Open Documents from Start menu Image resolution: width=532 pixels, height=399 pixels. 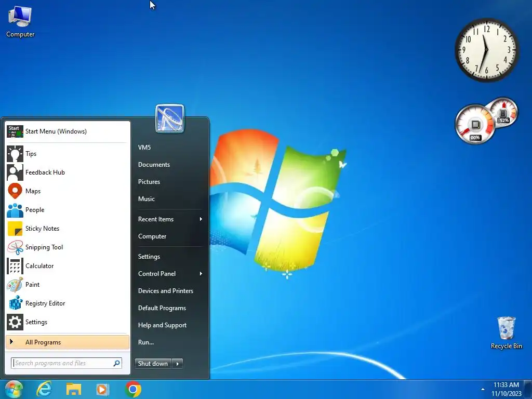point(154,165)
